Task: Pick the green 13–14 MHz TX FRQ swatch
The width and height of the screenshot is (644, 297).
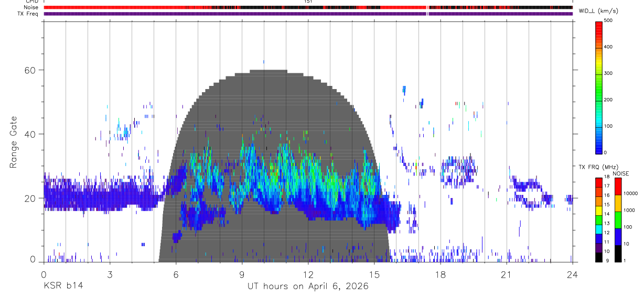Action: click(598, 219)
